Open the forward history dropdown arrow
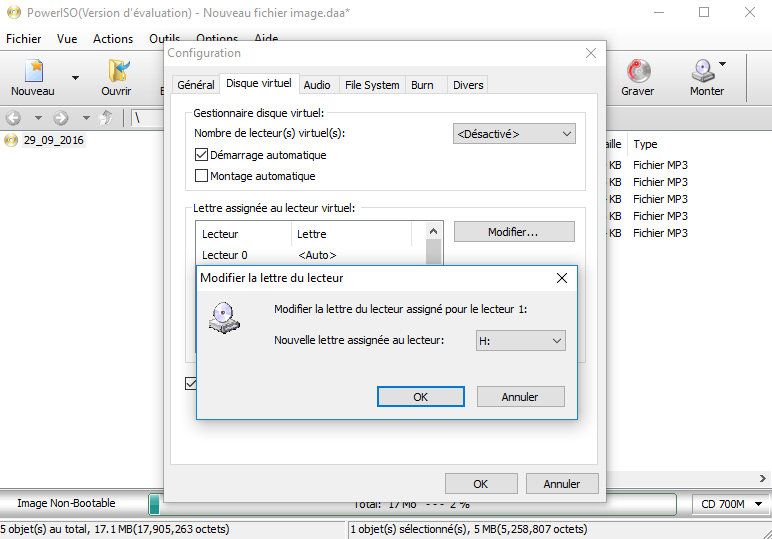This screenshot has width=772, height=539. pyautogui.click(x=86, y=118)
